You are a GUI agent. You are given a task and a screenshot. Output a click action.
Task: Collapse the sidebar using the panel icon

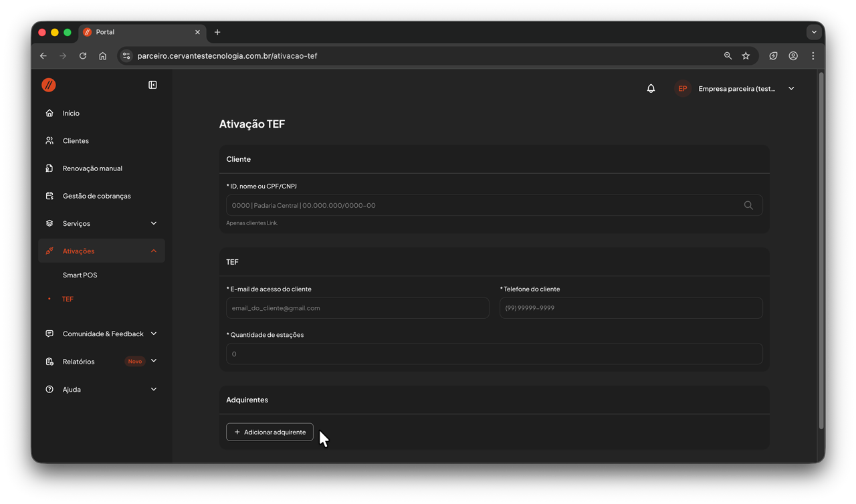(x=152, y=85)
